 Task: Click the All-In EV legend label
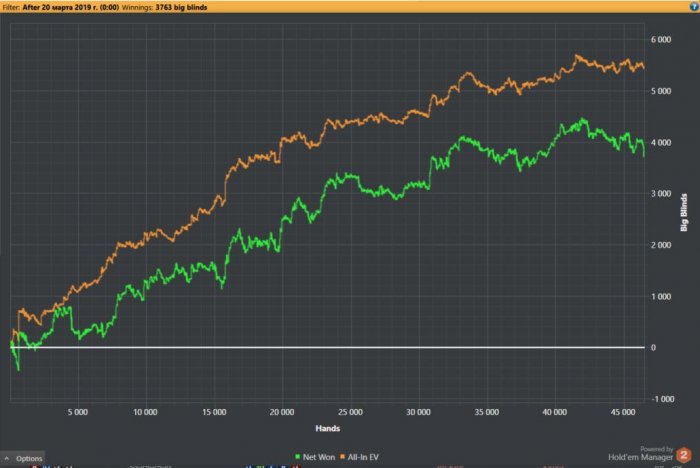[363, 457]
